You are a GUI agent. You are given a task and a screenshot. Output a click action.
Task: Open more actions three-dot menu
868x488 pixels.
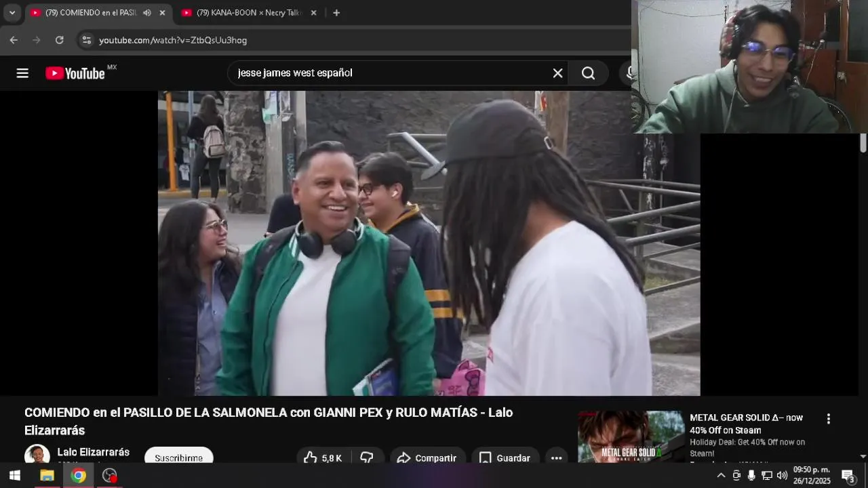[x=556, y=458]
